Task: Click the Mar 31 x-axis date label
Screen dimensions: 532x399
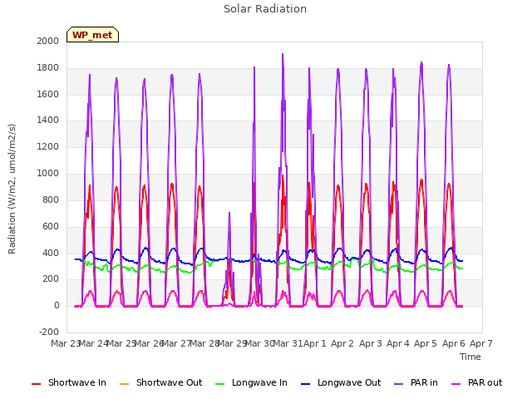Action: click(x=288, y=343)
